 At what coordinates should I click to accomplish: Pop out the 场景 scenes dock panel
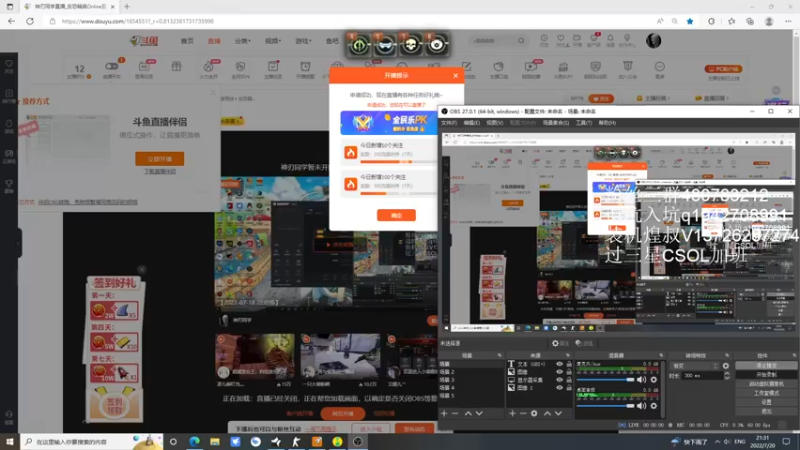click(x=499, y=355)
